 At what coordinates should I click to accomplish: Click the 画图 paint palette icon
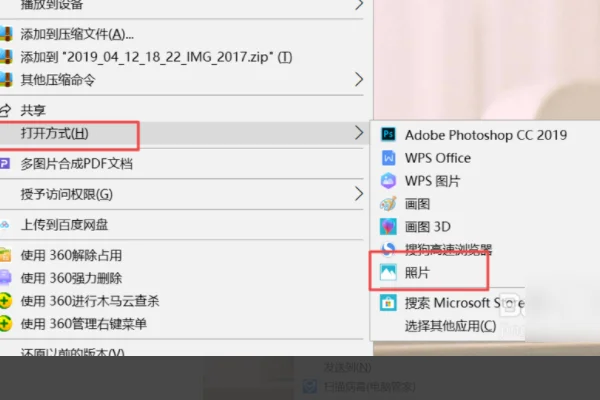388,204
